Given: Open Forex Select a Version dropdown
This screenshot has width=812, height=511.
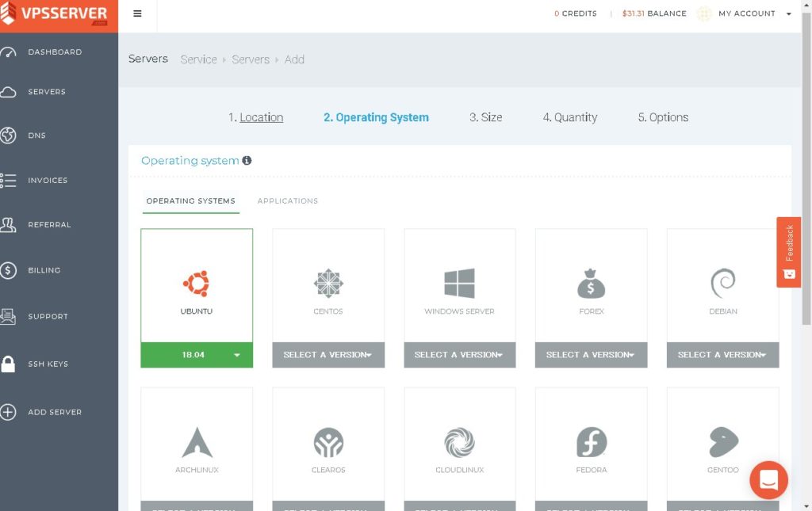Looking at the screenshot, I should coord(591,355).
